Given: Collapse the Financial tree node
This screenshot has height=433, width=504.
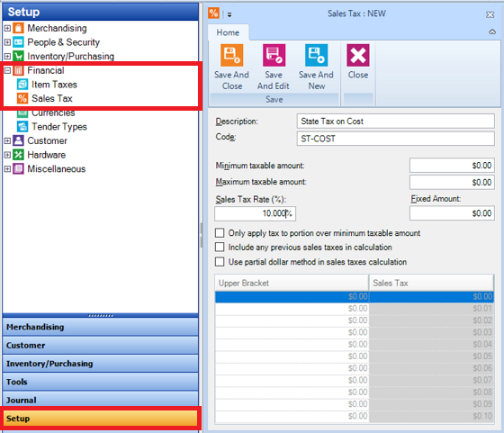Looking at the screenshot, I should coord(7,70).
